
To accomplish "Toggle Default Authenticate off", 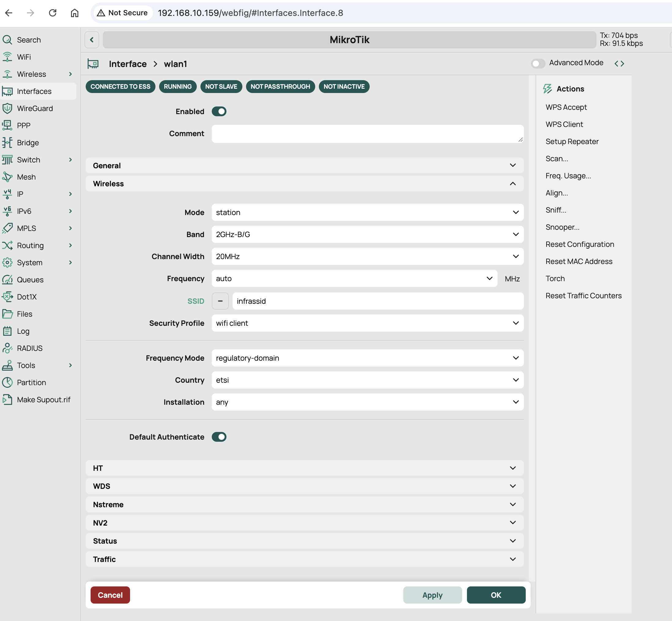I will [x=219, y=437].
